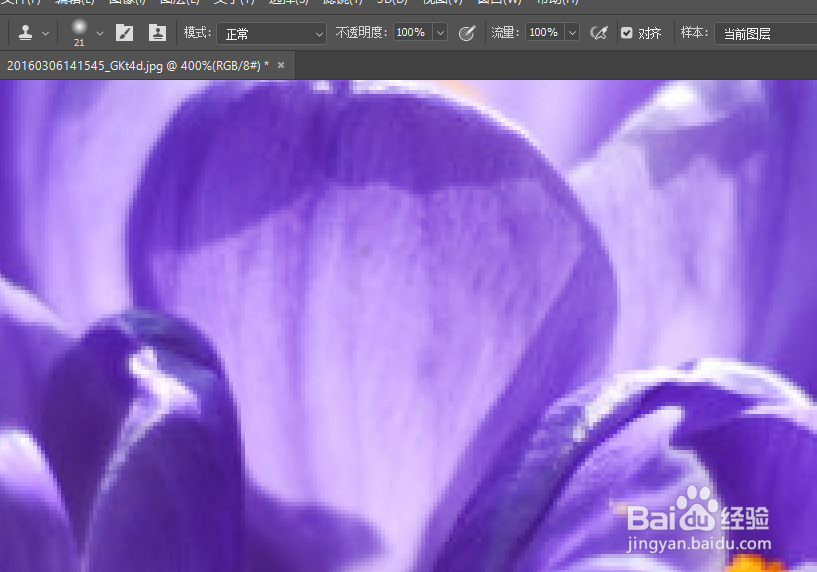Image resolution: width=817 pixels, height=572 pixels.
Task: Open the brush preset picker showing size 21
Action: [x=79, y=32]
